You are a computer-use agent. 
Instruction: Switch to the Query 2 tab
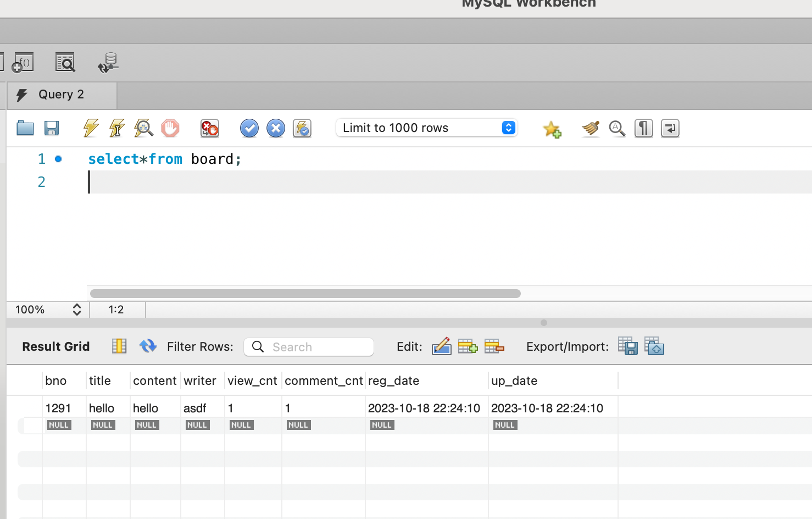62,95
